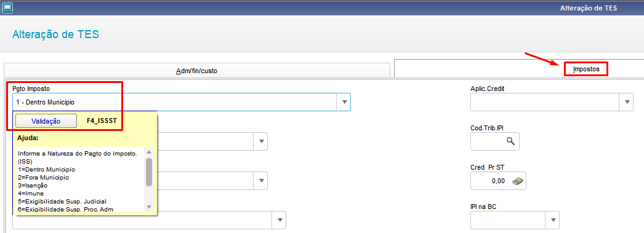
Task: Click the help scrollbar up arrow
Action: tap(148, 152)
